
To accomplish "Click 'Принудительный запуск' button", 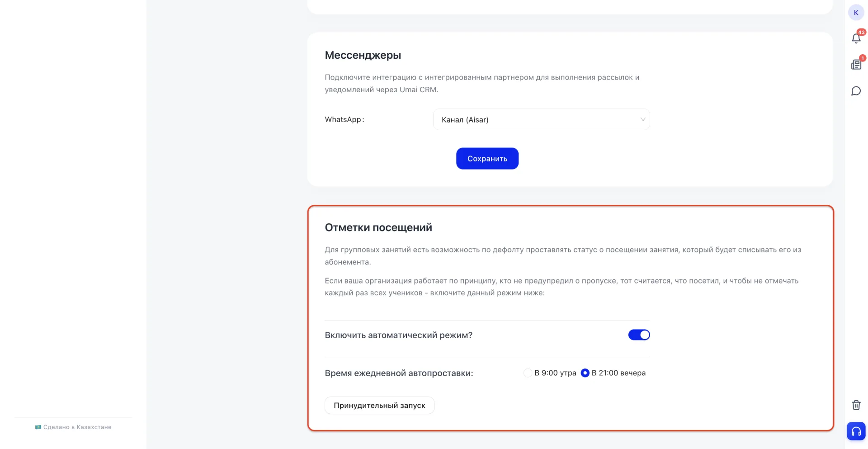I will coord(379,406).
